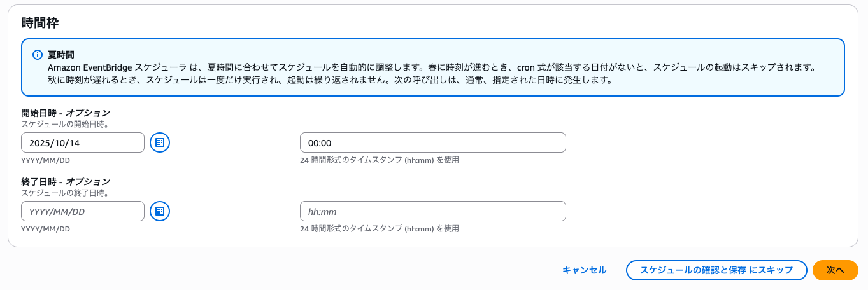The width and height of the screenshot is (868, 290).
Task: Click the スケジュールの開始日時 description text
Action: coord(64,124)
